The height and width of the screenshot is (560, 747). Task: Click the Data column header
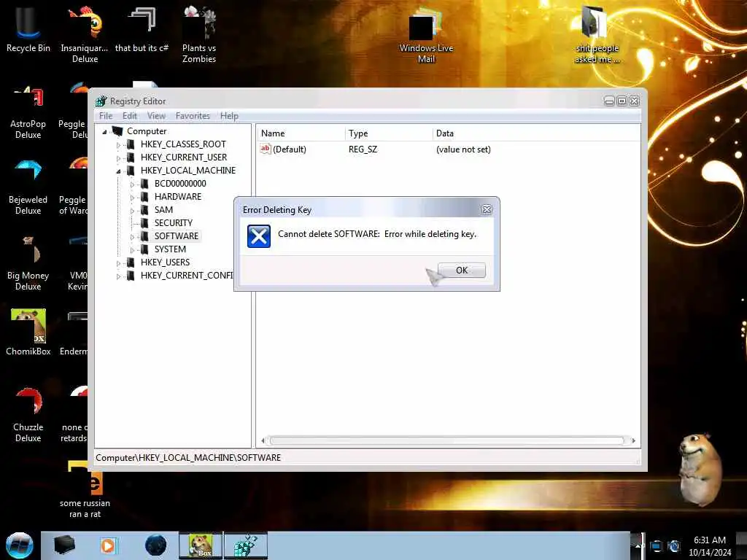tap(536, 133)
